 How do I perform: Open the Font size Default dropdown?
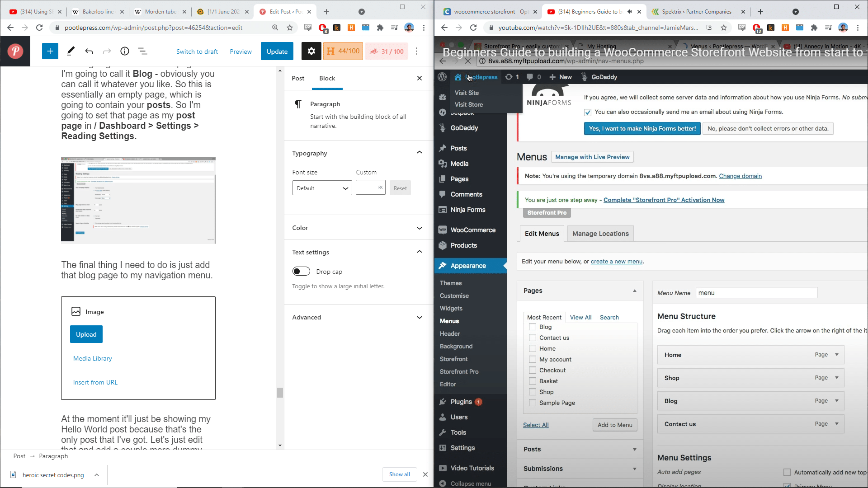[x=322, y=188]
